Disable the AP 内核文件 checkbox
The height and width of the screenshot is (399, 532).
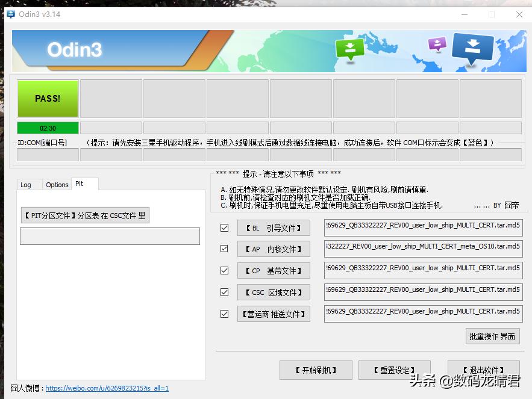point(224,249)
